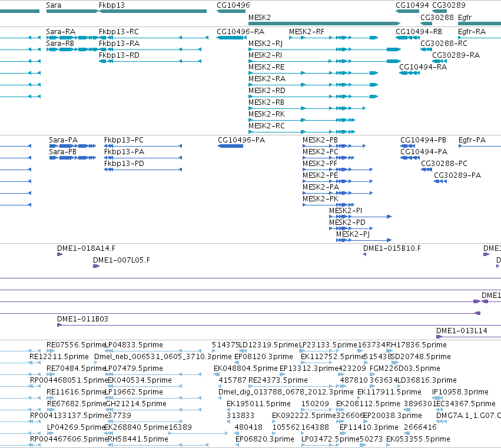
Task: Select transcript Fkbp13-RD
Action: tap(119, 55)
